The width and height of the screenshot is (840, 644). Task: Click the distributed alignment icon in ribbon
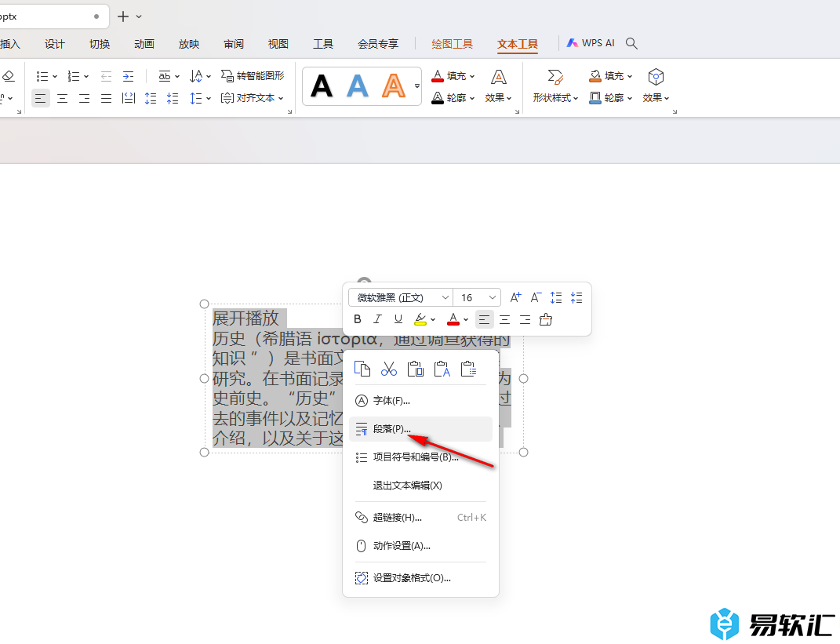pos(129,98)
